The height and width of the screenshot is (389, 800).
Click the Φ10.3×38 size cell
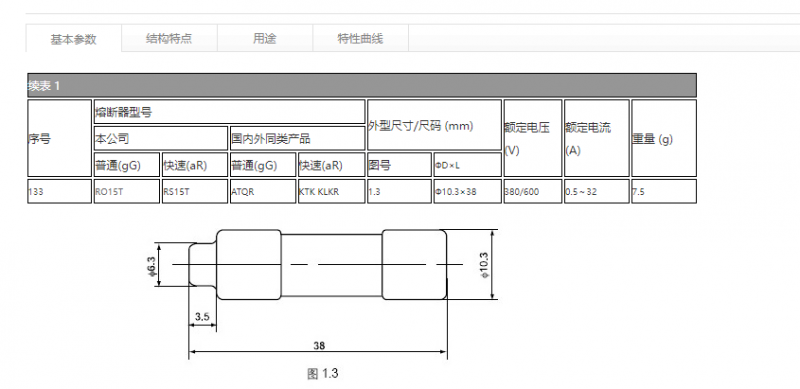point(467,191)
